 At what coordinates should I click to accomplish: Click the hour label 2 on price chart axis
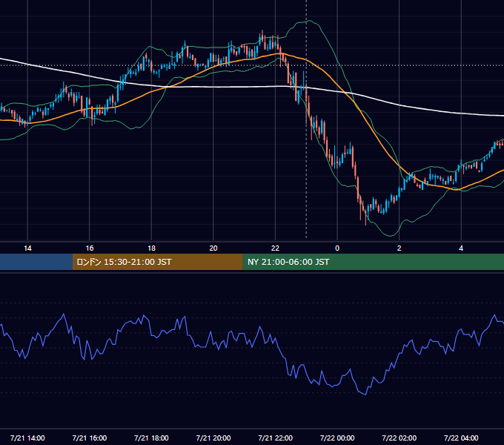399,248
